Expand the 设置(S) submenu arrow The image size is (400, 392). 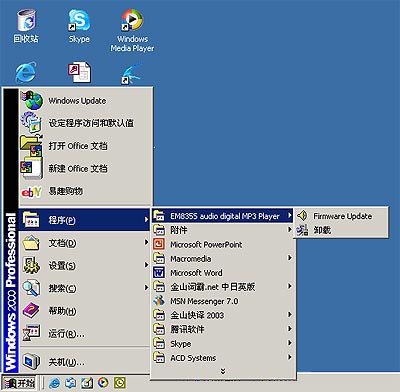146,265
